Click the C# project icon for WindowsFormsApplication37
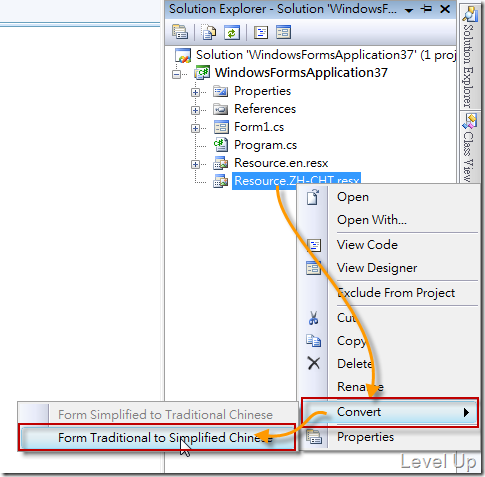 [202, 73]
